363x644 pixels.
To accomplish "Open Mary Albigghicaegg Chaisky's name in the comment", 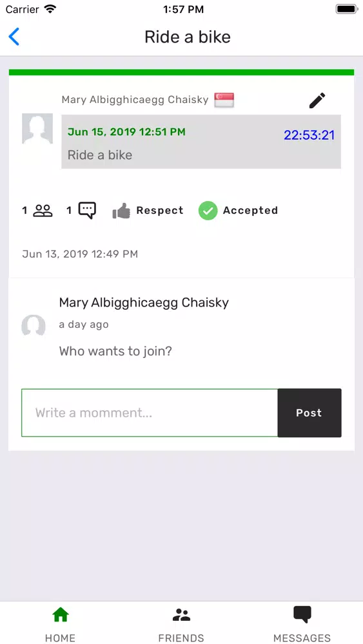I will (x=144, y=303).
